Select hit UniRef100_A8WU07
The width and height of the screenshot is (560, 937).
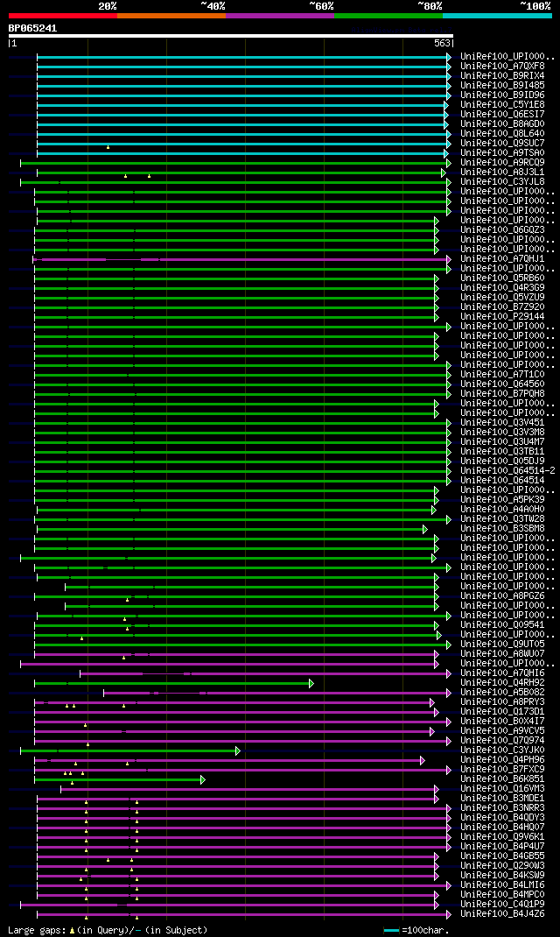tap(502, 654)
